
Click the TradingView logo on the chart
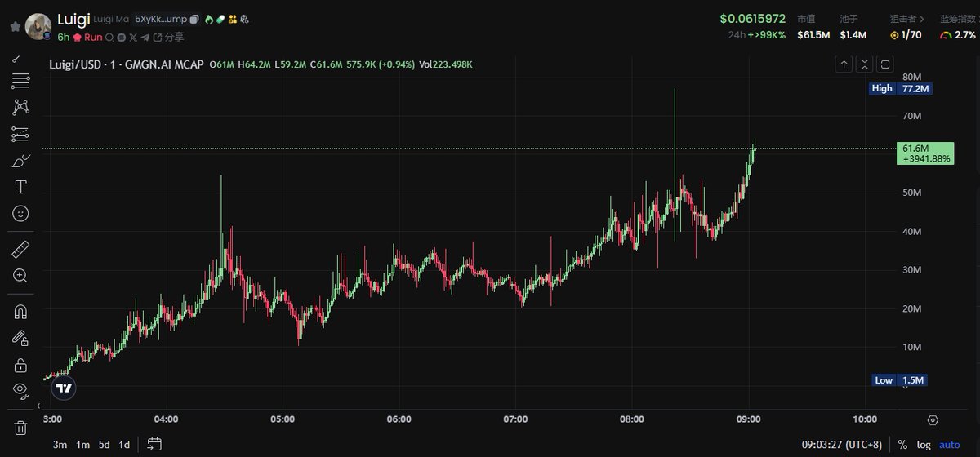pos(64,388)
